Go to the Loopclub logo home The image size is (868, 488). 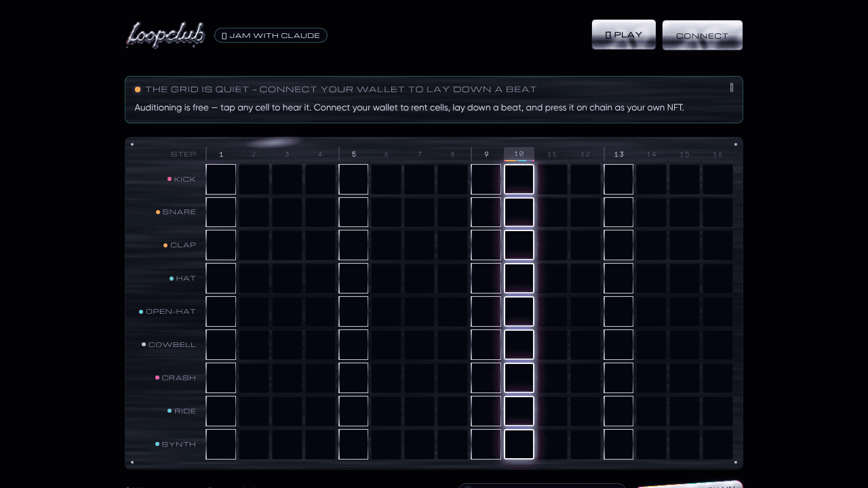click(x=165, y=35)
